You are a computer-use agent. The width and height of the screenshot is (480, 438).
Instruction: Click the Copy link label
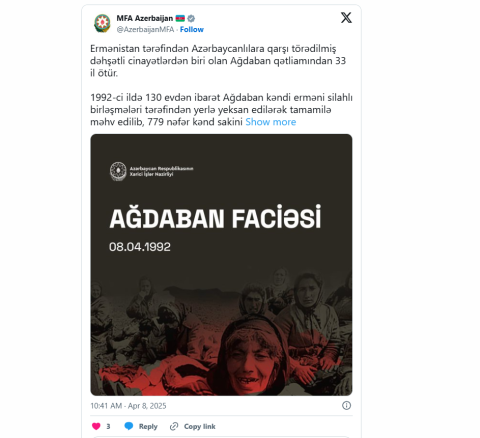coord(200,426)
